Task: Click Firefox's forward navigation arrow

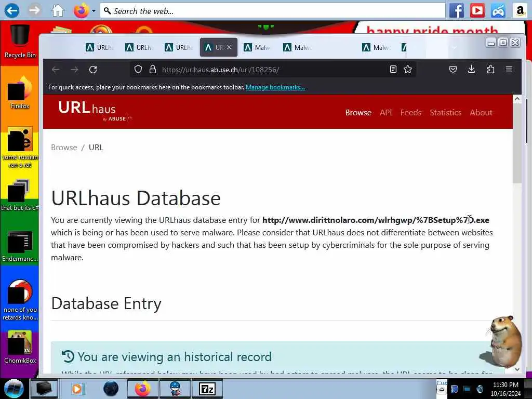Action: [74, 70]
